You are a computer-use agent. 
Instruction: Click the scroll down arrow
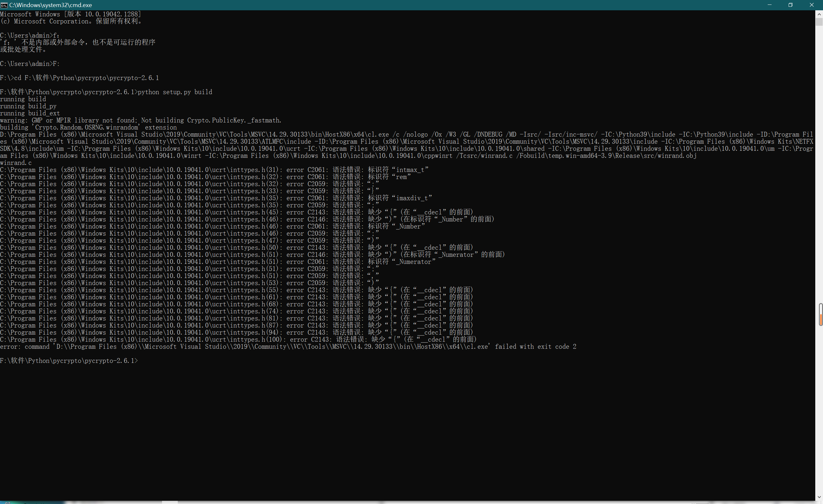pyautogui.click(x=819, y=497)
